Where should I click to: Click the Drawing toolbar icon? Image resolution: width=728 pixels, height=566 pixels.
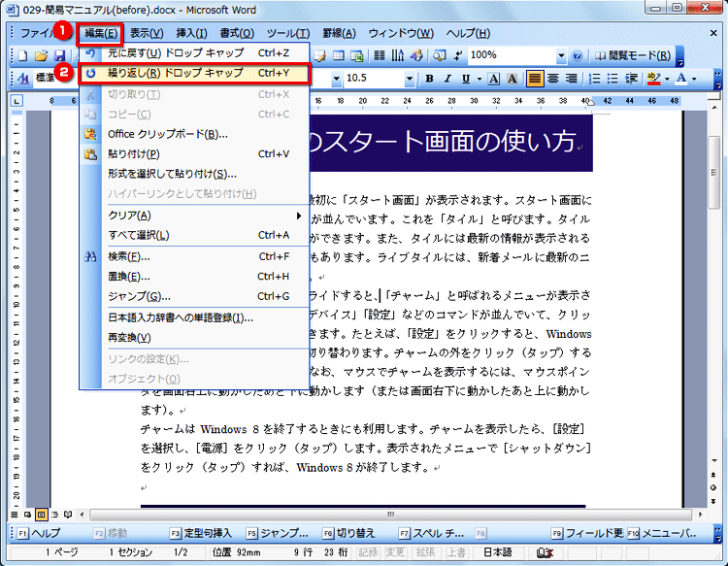[416, 55]
